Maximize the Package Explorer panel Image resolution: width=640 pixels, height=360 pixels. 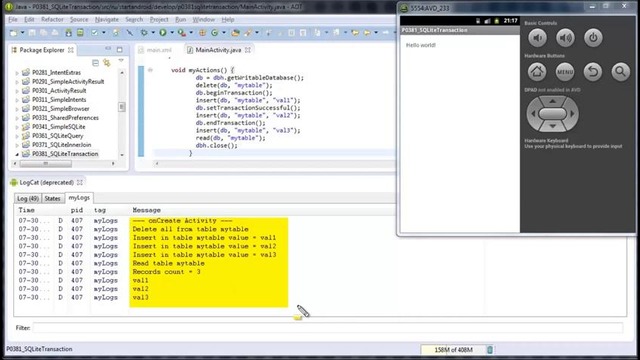coord(120,50)
